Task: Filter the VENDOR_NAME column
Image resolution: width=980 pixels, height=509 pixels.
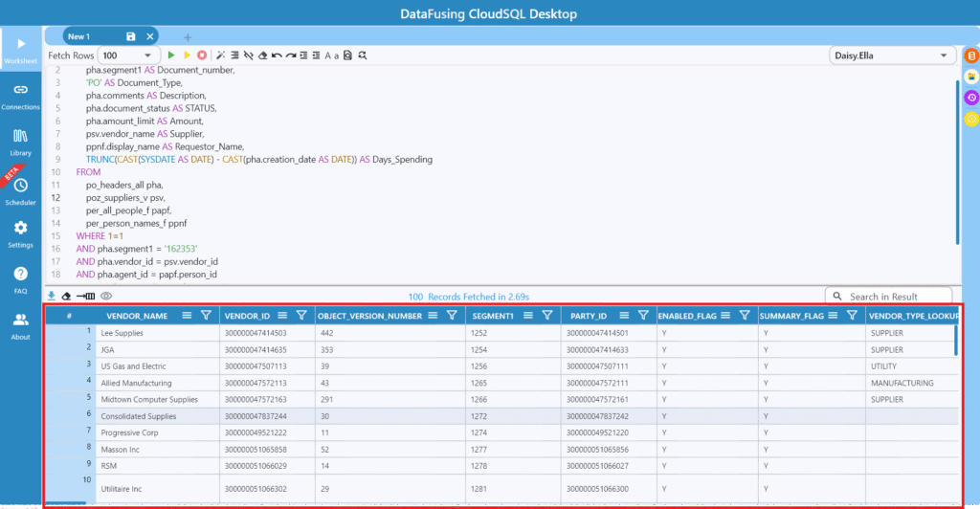Action: click(206, 316)
